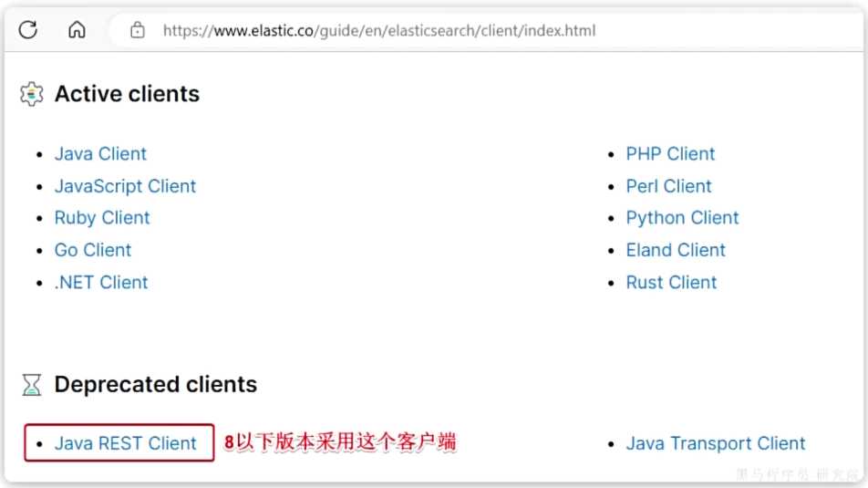This screenshot has height=488, width=868.
Task: Open the Python Client link
Action: coord(682,218)
